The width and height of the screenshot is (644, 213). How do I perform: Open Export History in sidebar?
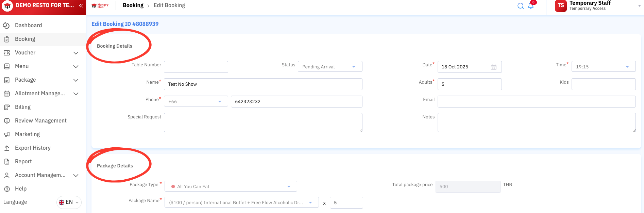[x=43, y=148]
